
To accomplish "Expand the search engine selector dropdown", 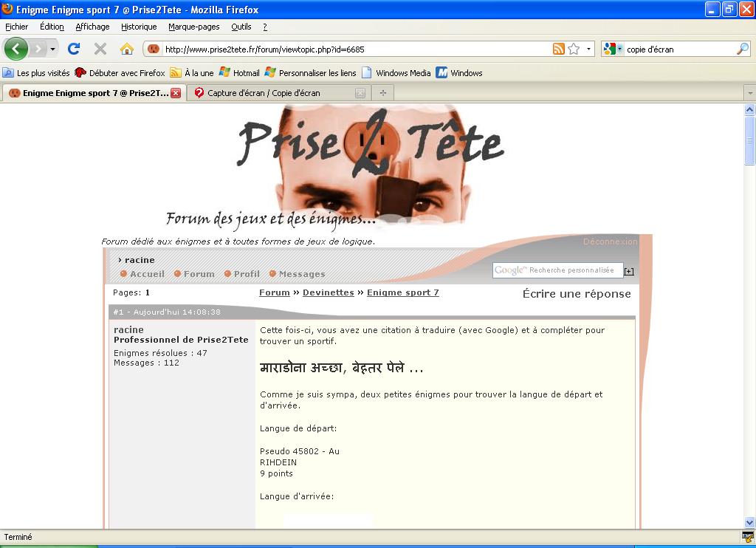I will tap(613, 49).
